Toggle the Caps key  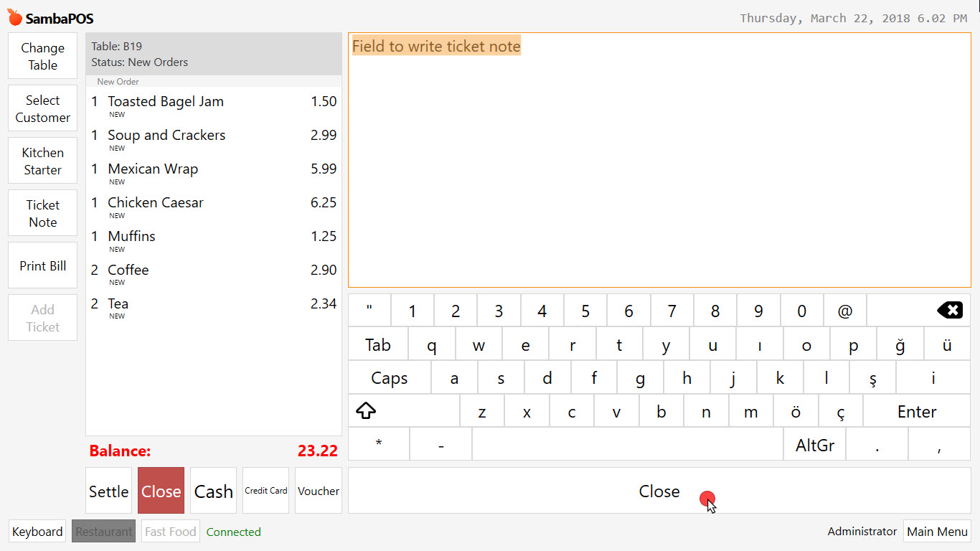tap(390, 377)
